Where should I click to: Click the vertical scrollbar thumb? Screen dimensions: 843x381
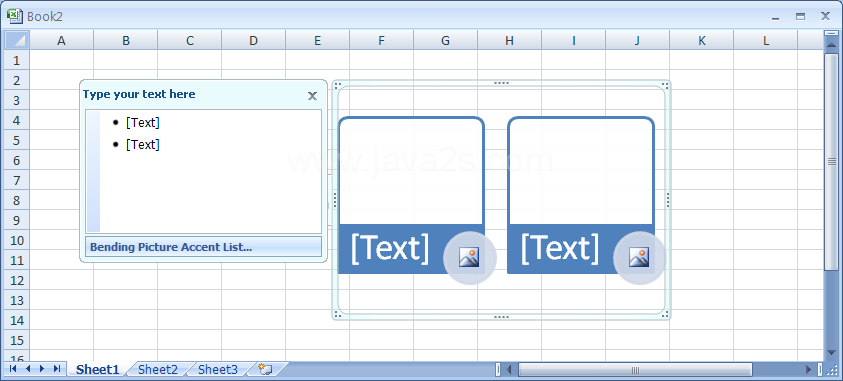[x=831, y=161]
